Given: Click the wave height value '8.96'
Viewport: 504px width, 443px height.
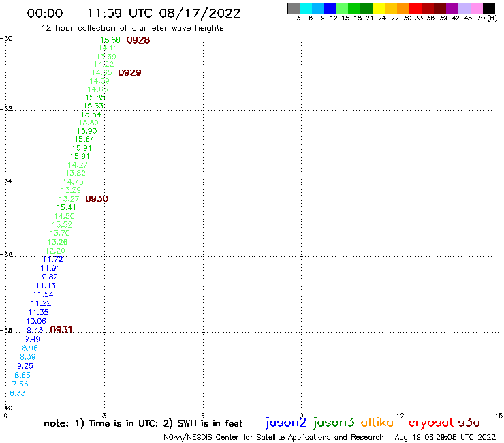Looking at the screenshot, I should [x=30, y=348].
